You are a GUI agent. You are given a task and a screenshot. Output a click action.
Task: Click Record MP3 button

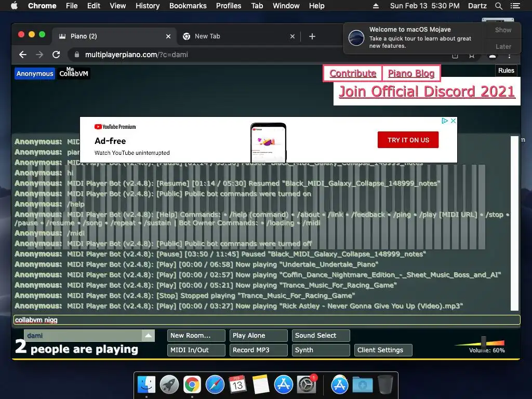[x=259, y=350]
